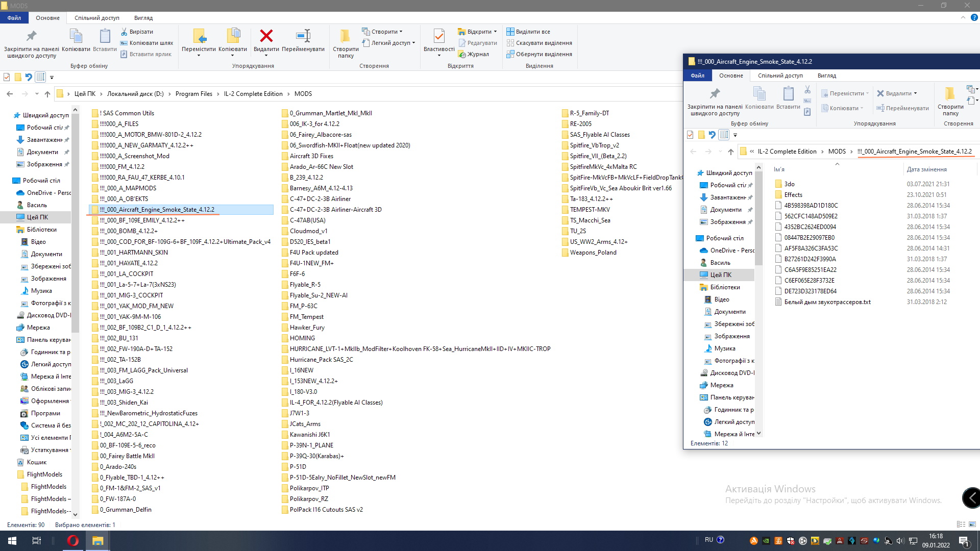Select the Effects folder in right window
The image size is (980, 551).
(x=793, y=195)
